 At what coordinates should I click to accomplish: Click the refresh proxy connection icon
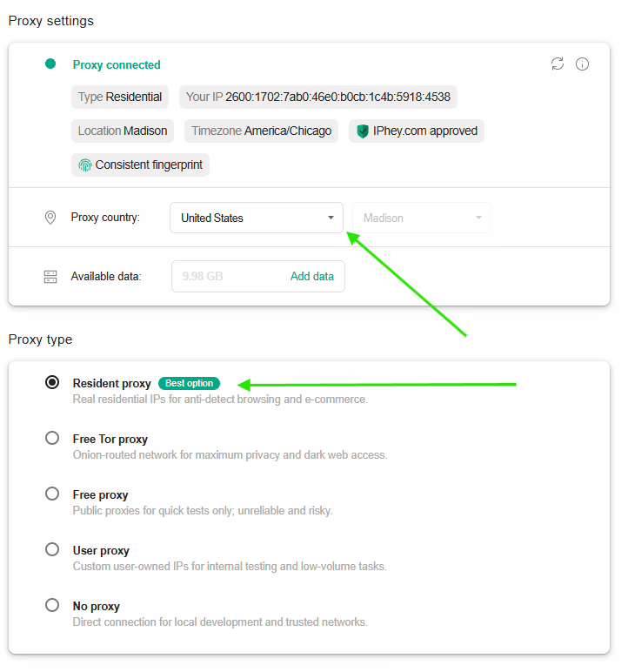tap(558, 64)
